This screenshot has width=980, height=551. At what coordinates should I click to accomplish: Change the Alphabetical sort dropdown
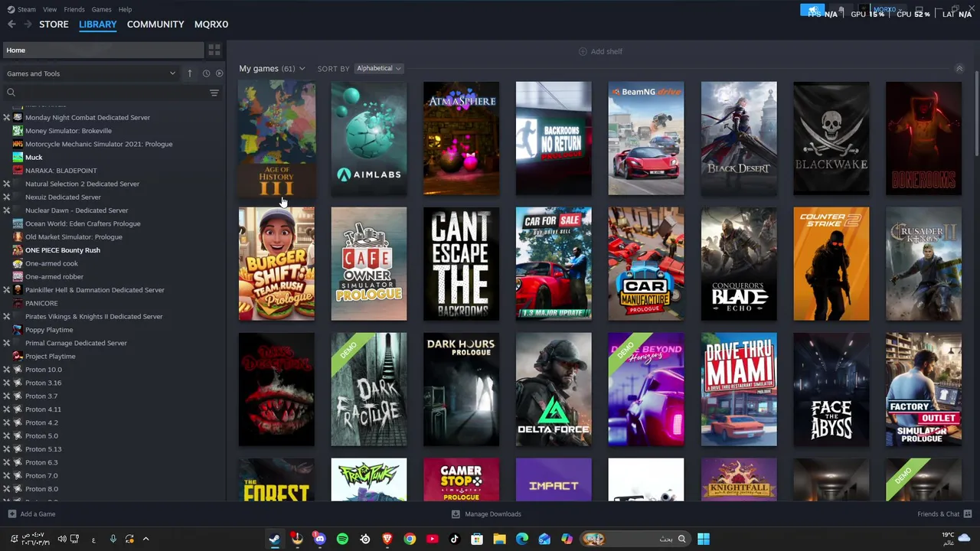tap(378, 69)
